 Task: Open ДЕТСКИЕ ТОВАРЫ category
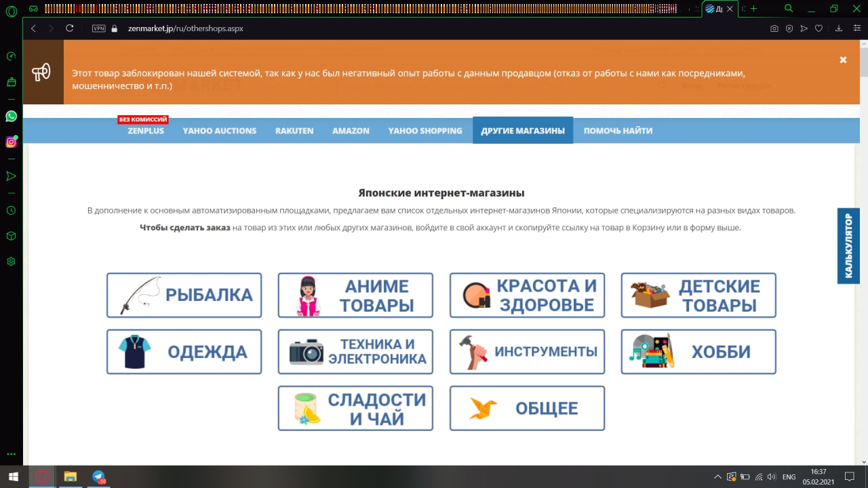click(698, 295)
